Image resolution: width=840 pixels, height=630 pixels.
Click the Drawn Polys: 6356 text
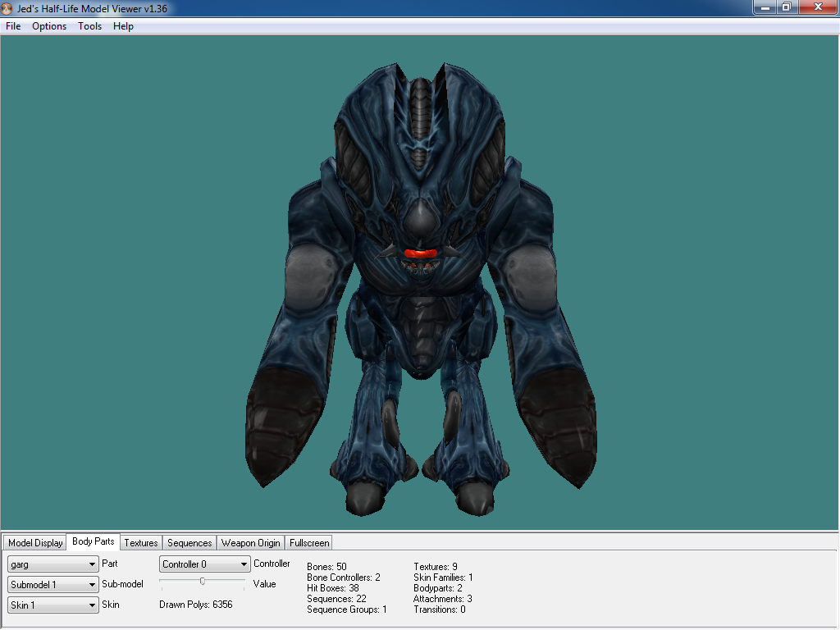click(x=196, y=605)
